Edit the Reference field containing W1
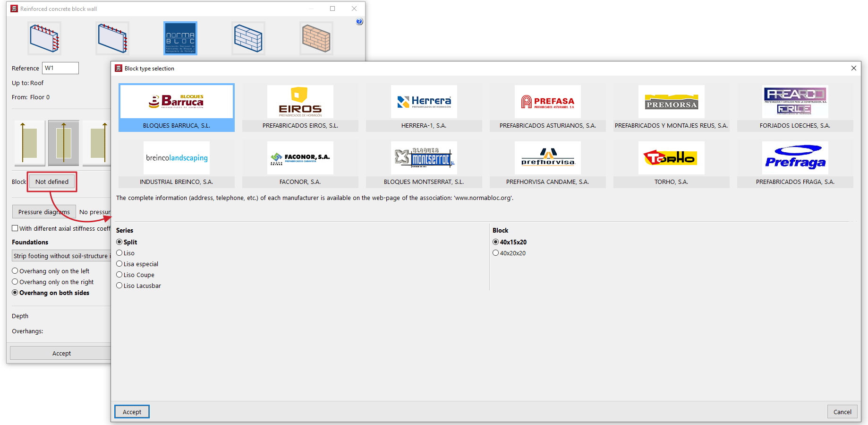868x425 pixels. (x=60, y=68)
